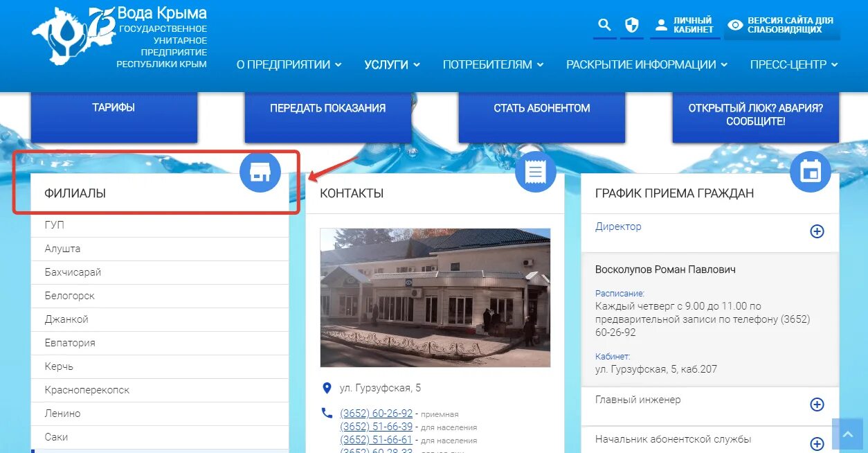Image resolution: width=868 pixels, height=453 pixels.
Task: Select Керчь branch
Action: (160, 366)
